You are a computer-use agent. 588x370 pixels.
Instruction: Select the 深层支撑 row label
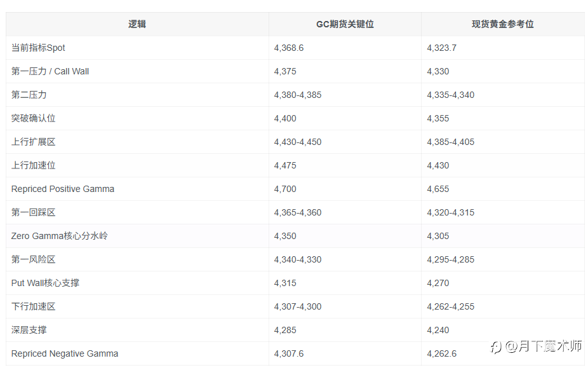pos(29,330)
